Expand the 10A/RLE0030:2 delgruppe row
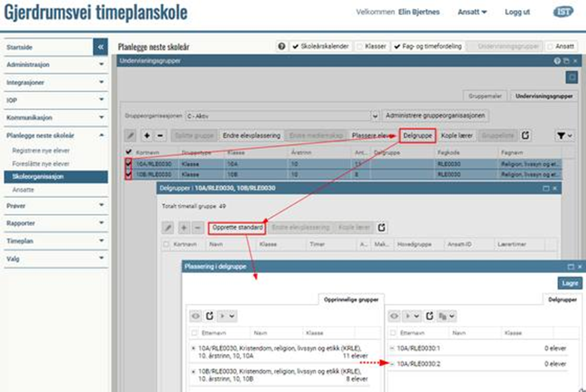 [392, 363]
